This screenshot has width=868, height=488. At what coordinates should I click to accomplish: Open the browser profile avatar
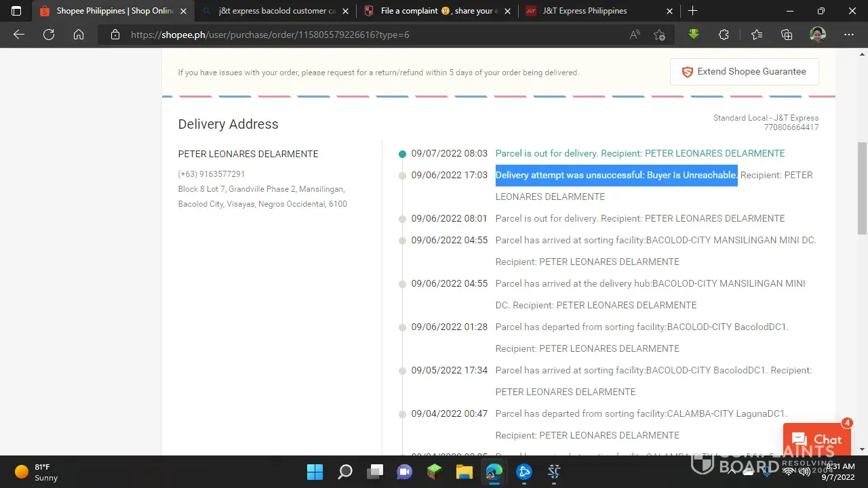818,35
